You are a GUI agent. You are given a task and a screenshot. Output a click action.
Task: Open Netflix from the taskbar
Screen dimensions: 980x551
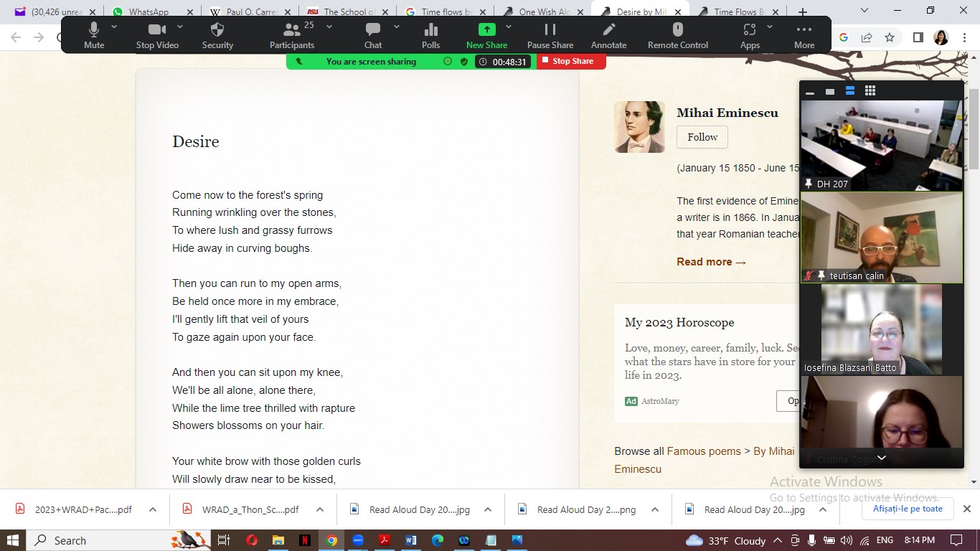point(305,540)
